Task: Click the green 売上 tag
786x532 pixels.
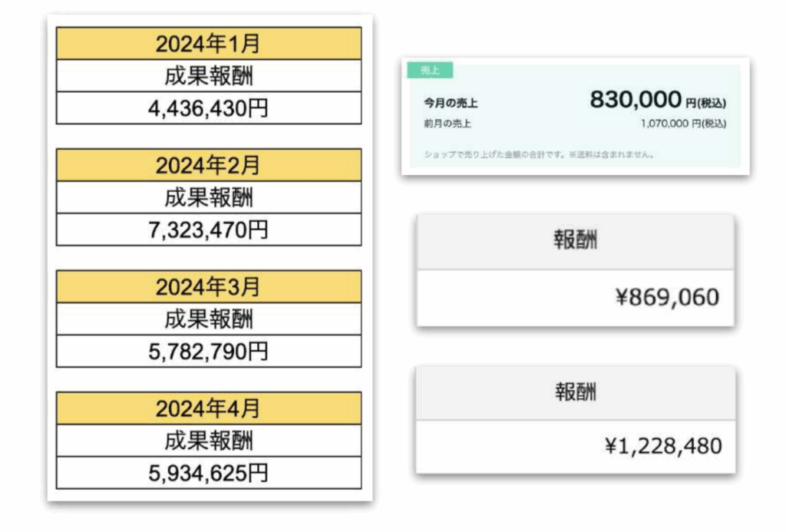Action: pyautogui.click(x=430, y=71)
